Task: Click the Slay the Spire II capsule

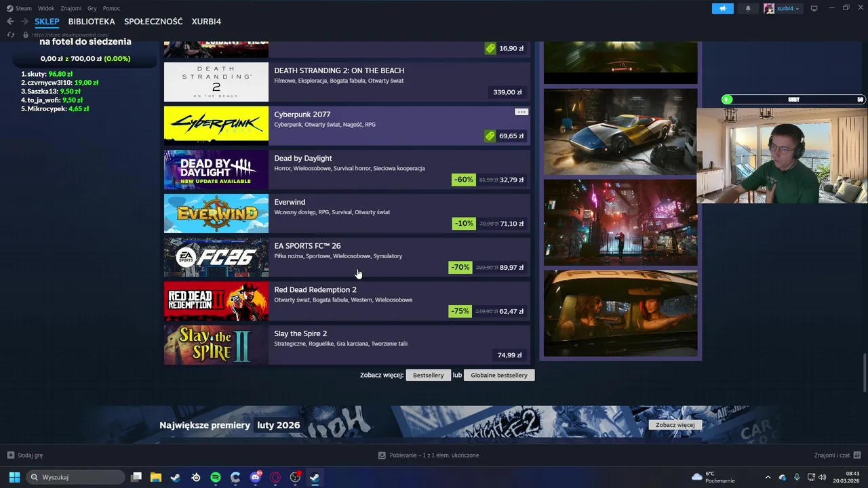Action: click(x=216, y=345)
